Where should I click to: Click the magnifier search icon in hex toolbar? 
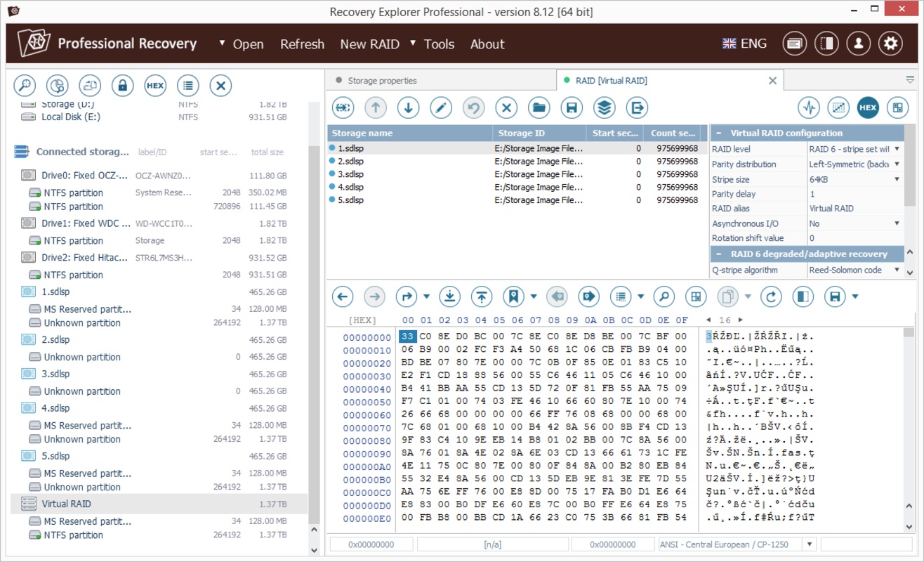click(664, 296)
